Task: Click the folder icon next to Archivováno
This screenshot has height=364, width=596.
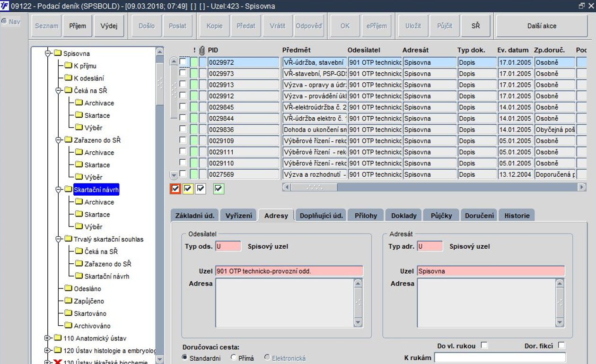Action: (69, 326)
